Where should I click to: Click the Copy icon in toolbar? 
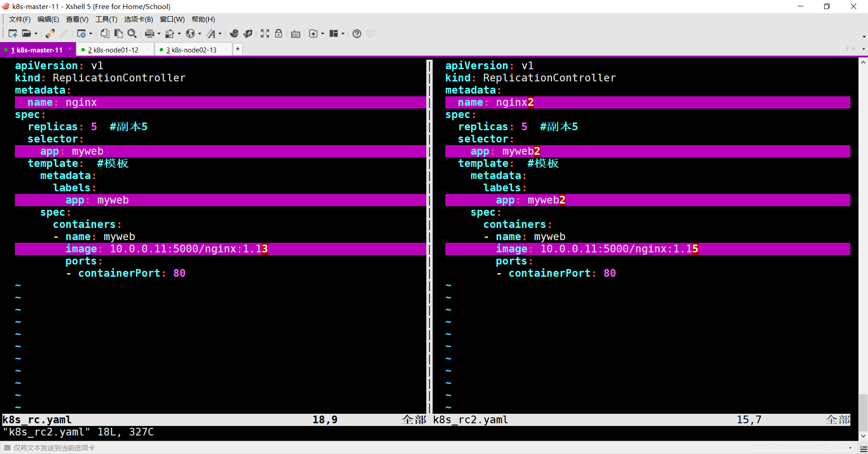[105, 33]
